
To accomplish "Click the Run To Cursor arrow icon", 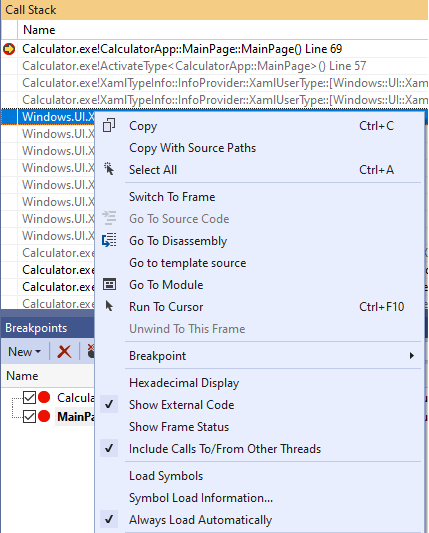I will point(109,306).
